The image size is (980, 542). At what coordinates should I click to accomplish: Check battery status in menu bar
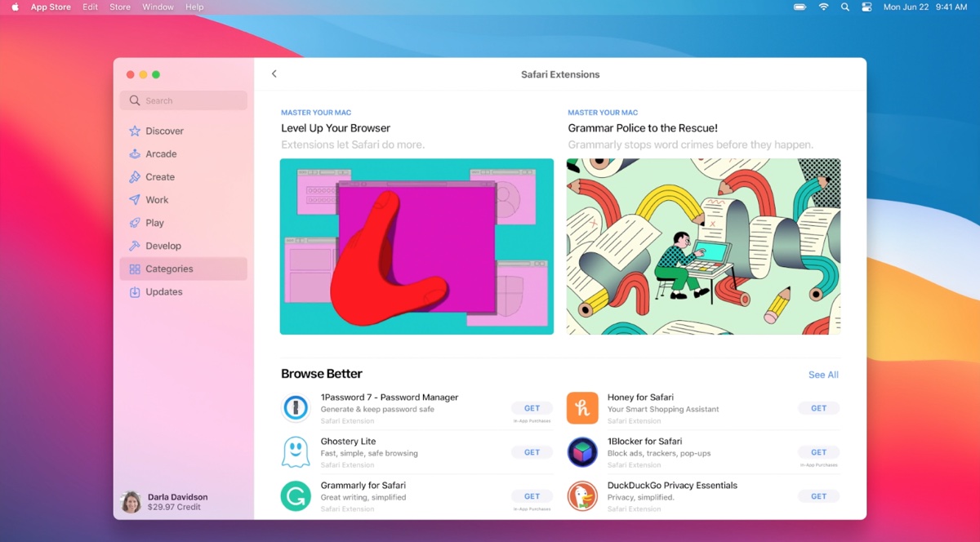tap(800, 7)
